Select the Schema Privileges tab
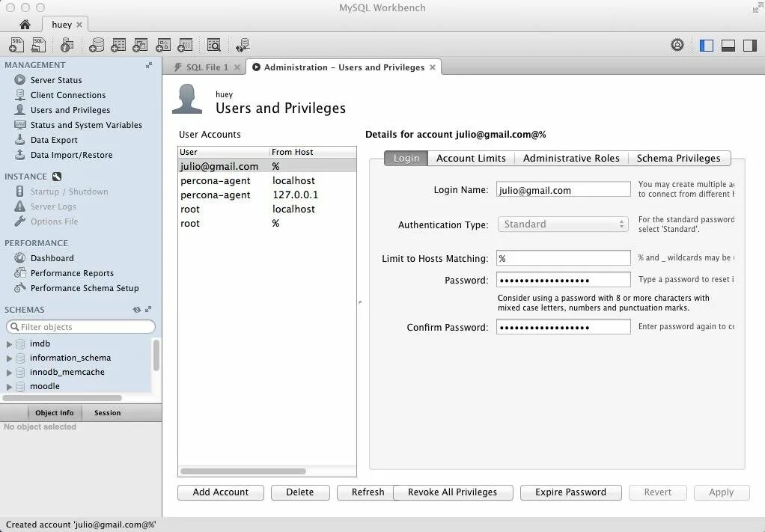 679,158
